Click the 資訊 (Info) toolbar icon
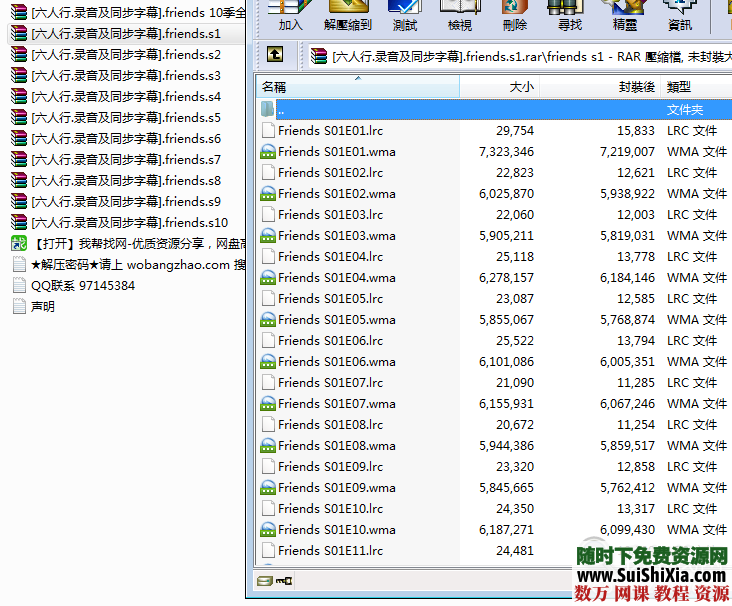Screen dimensions: 732x606 [679, 15]
